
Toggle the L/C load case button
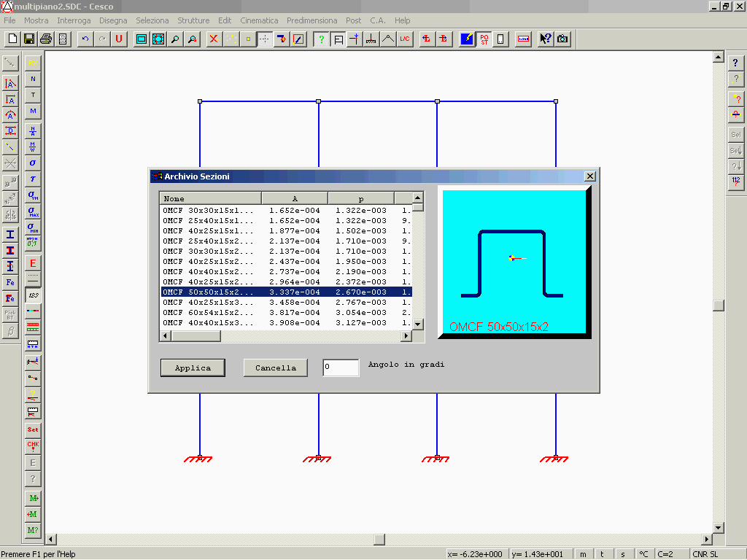click(405, 39)
